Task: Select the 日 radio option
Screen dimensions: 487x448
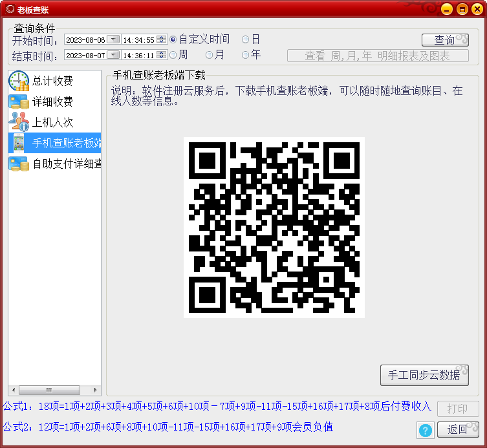Action: 251,39
